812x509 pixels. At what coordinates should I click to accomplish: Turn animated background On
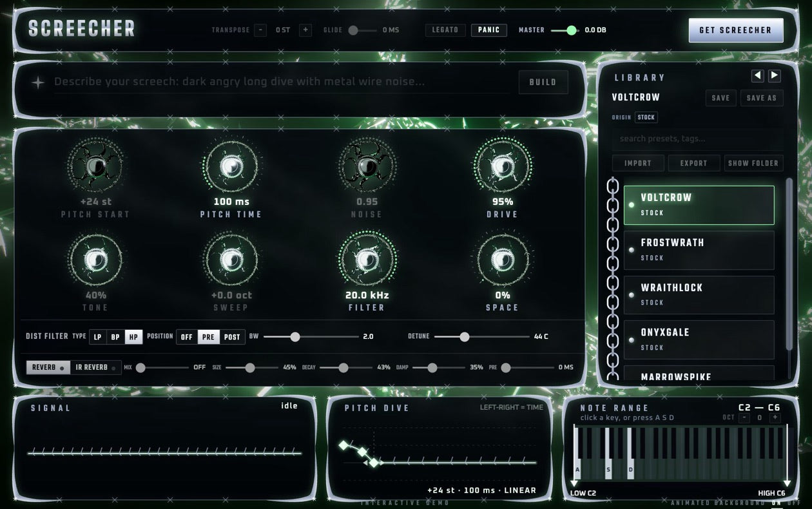(x=776, y=503)
